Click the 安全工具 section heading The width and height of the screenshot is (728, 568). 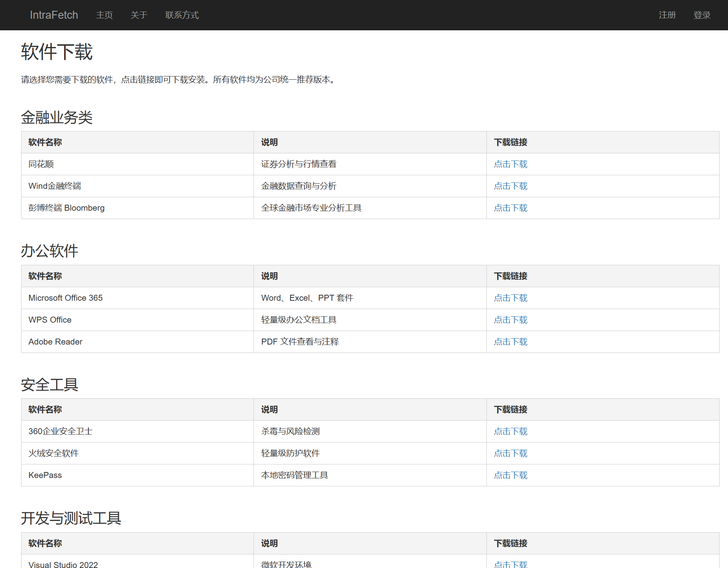click(49, 385)
